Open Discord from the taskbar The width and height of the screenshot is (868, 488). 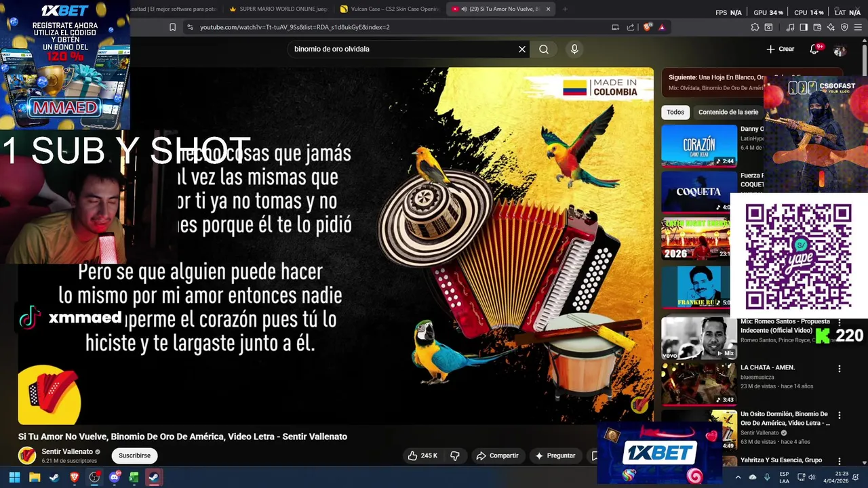114,477
